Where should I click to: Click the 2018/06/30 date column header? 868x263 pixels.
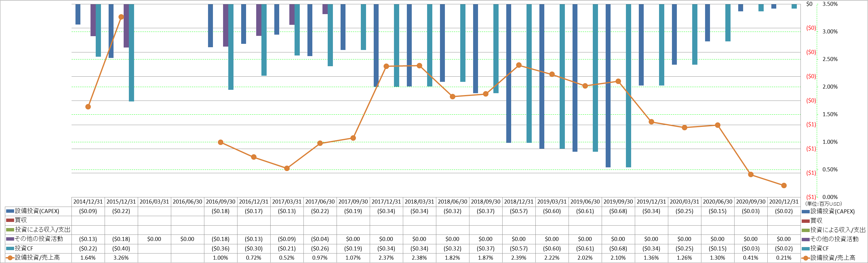(x=453, y=202)
